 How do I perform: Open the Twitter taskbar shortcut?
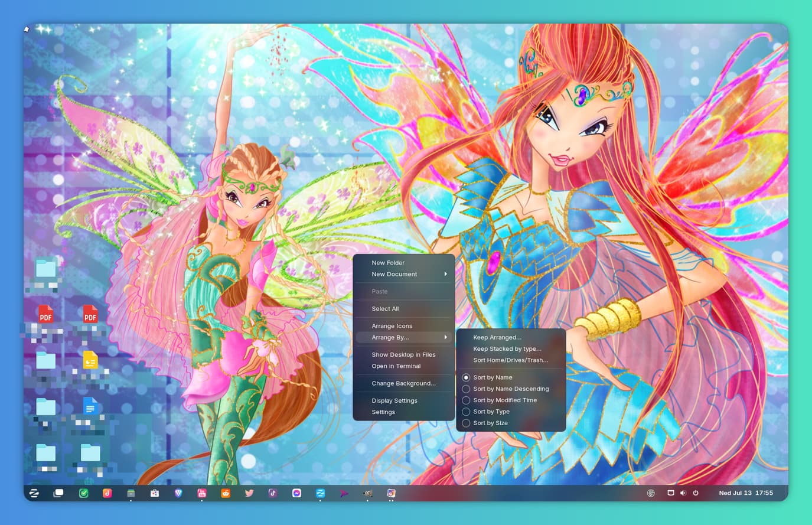(x=249, y=493)
